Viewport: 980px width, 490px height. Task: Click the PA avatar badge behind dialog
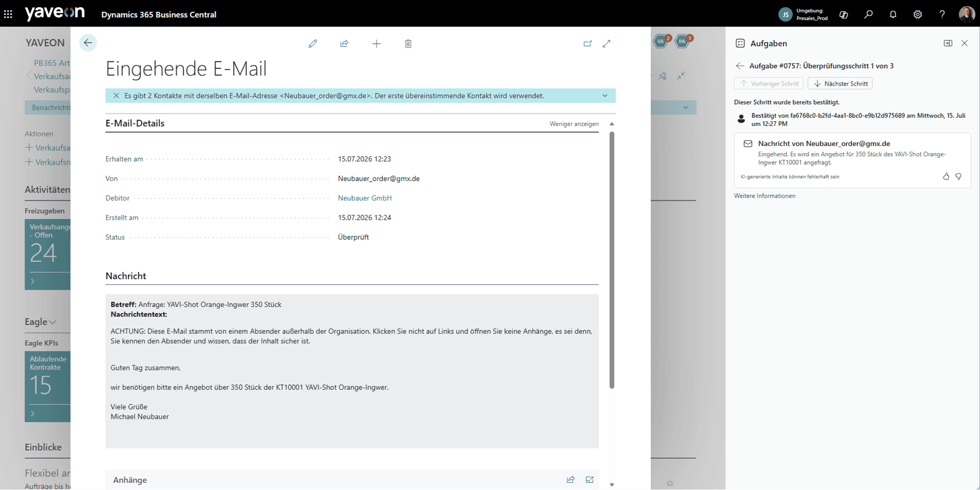click(683, 41)
